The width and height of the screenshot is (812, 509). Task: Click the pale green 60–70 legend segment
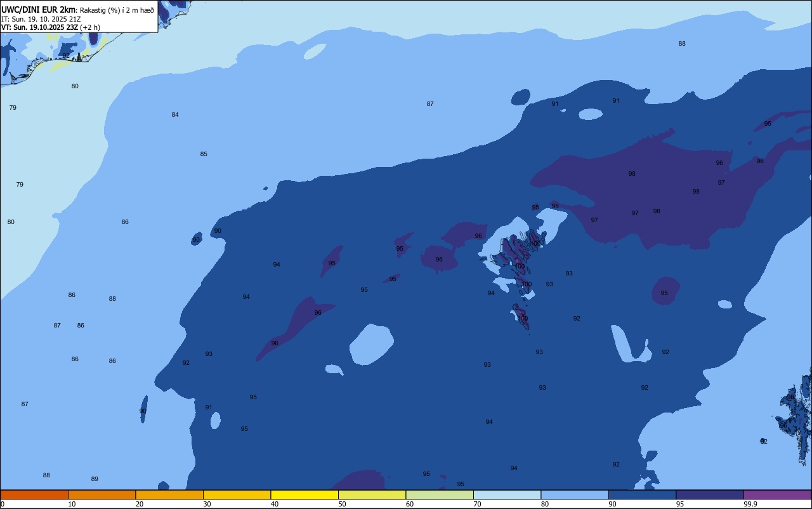(440, 494)
